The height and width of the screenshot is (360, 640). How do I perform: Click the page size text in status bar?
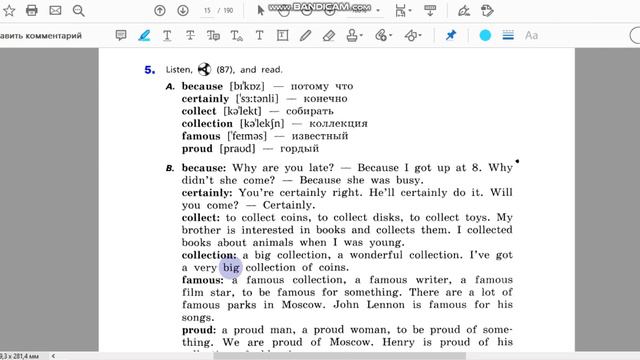point(20,356)
